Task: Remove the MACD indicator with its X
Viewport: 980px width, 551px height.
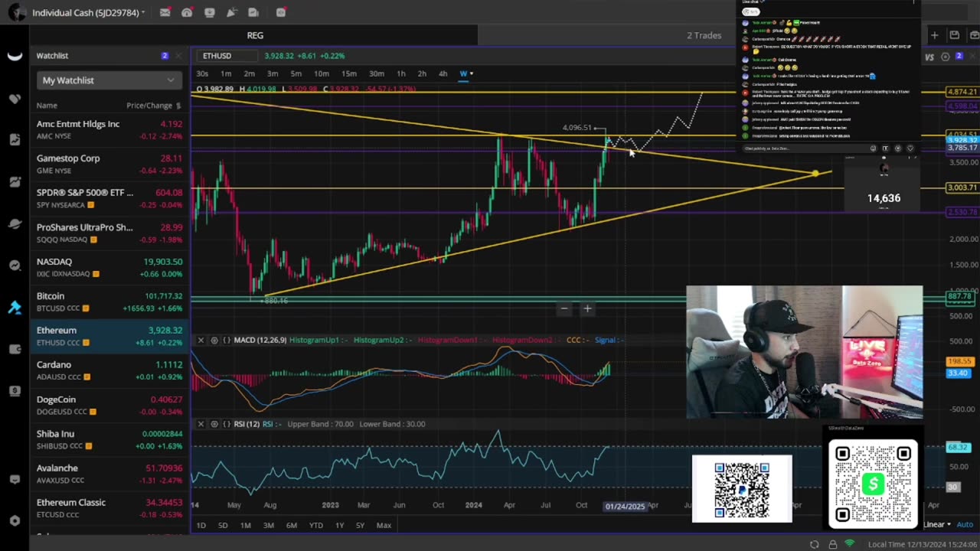Action: [201, 340]
